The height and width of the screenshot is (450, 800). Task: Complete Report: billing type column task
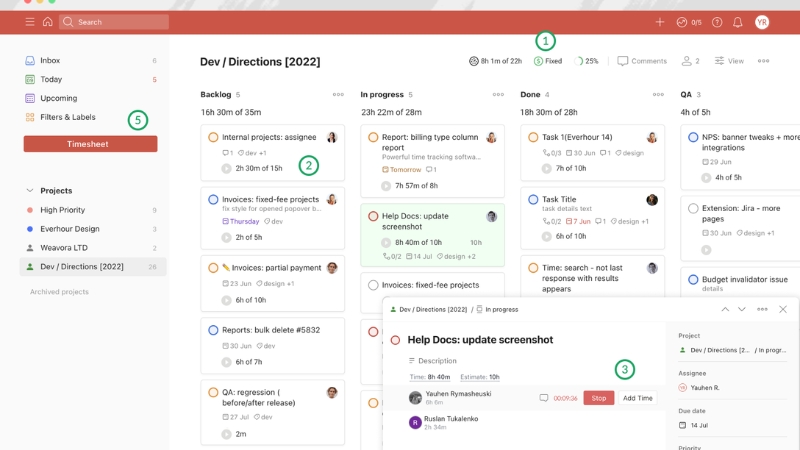pos(373,137)
